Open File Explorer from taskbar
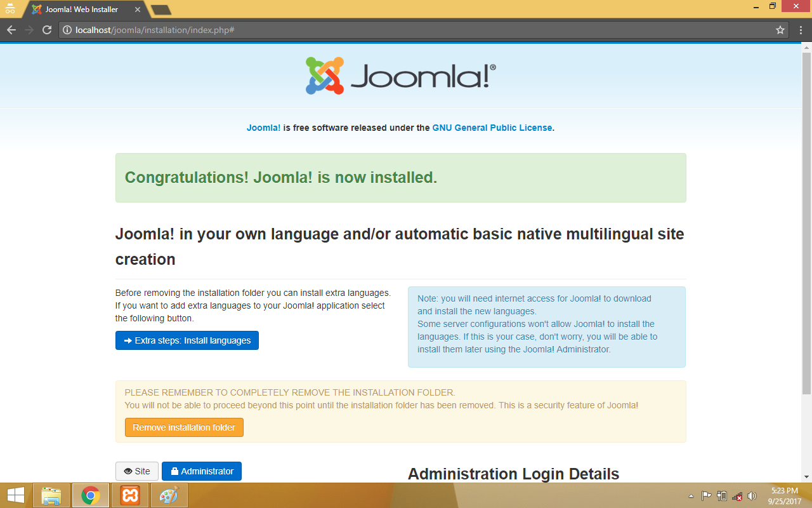Viewport: 812px width, 508px height. click(51, 495)
